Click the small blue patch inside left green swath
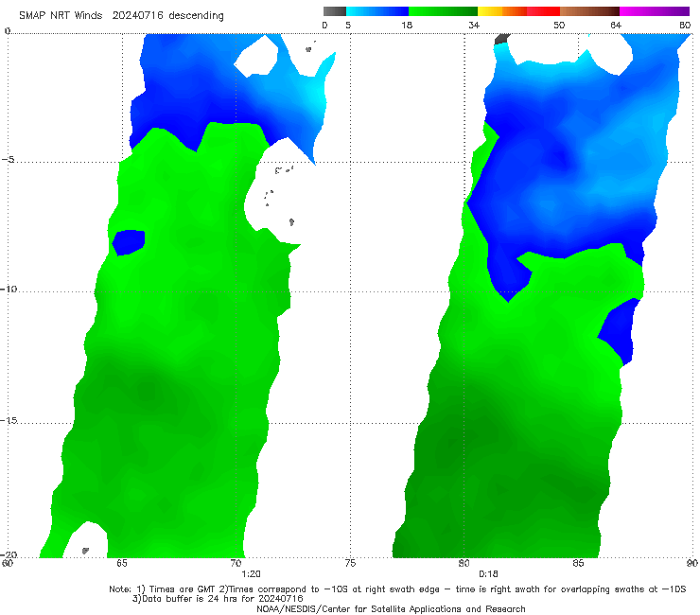This screenshot has width=700, height=615. 129,242
